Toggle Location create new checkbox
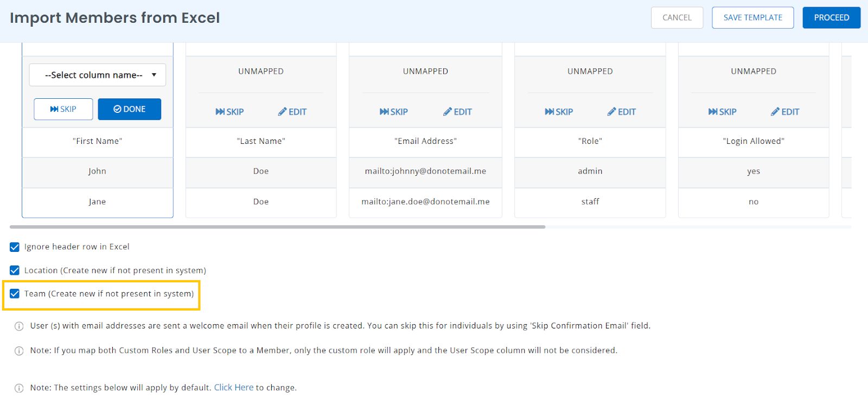The width and height of the screenshot is (868, 405). [15, 270]
